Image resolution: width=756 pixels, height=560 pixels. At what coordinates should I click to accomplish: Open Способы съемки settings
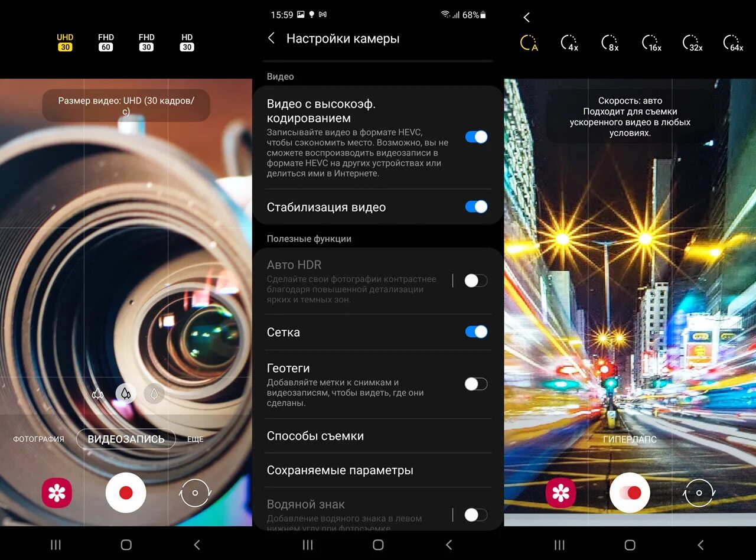[378, 436]
